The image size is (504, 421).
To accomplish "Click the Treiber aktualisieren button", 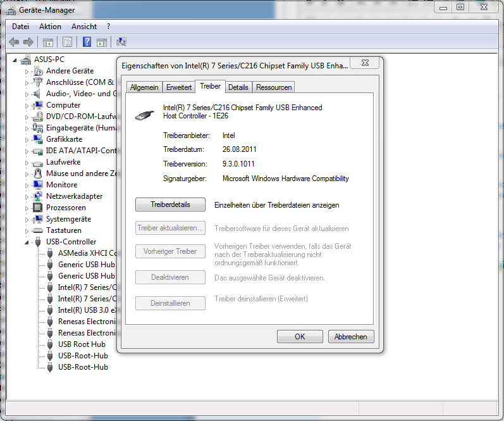I will pyautogui.click(x=170, y=228).
